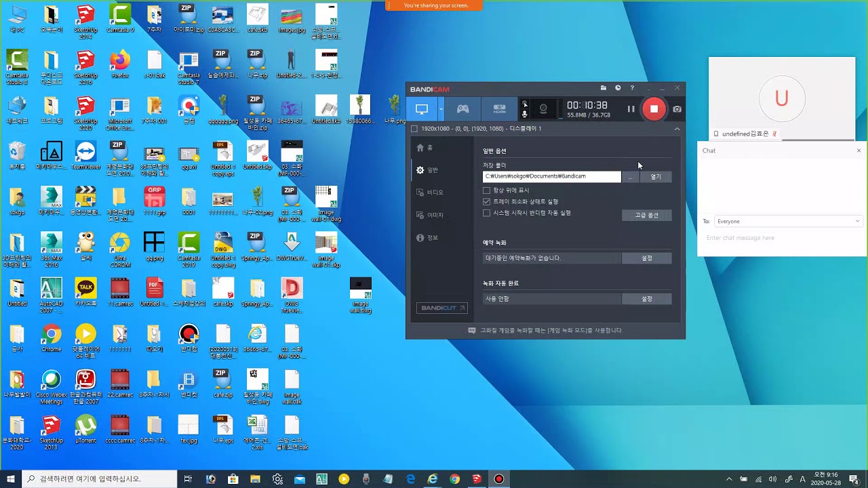Select Bandicam screen recording mode
The image size is (868, 488).
click(x=422, y=108)
